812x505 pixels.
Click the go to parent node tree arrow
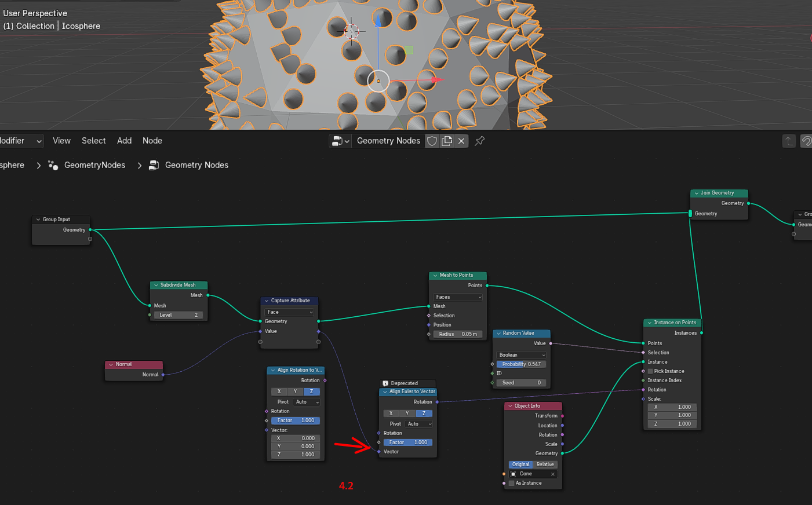click(x=789, y=141)
